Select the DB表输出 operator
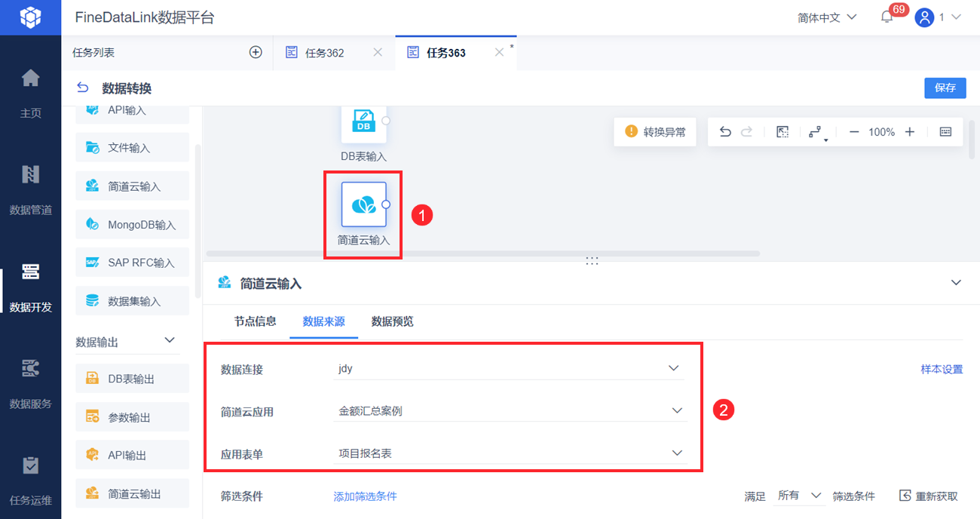Screen dimensions: 980x519 132,379
